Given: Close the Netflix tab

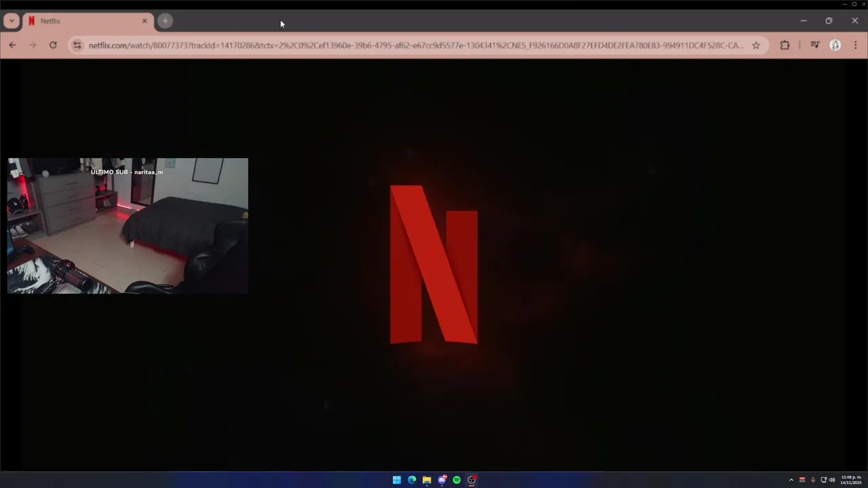Looking at the screenshot, I should pos(144,21).
